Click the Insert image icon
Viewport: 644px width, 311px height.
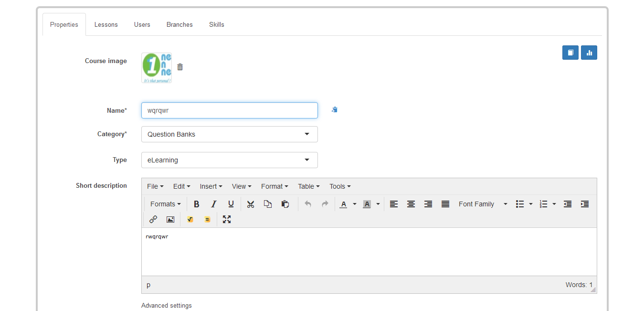click(170, 219)
